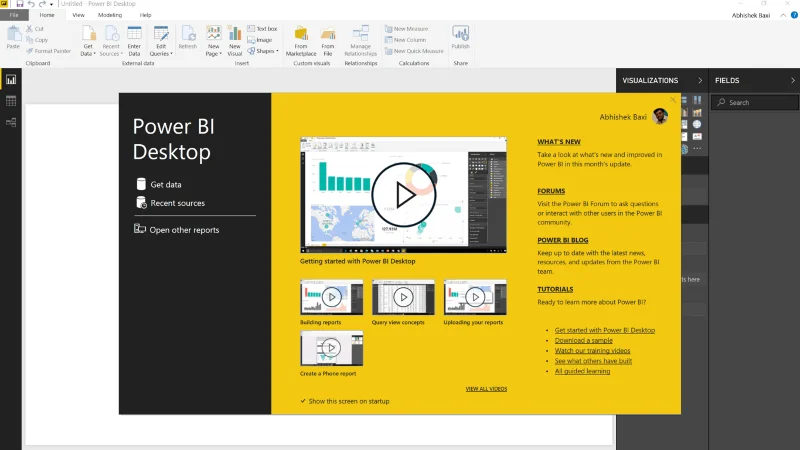Click Download a sample link
The image size is (800, 450).
point(584,340)
